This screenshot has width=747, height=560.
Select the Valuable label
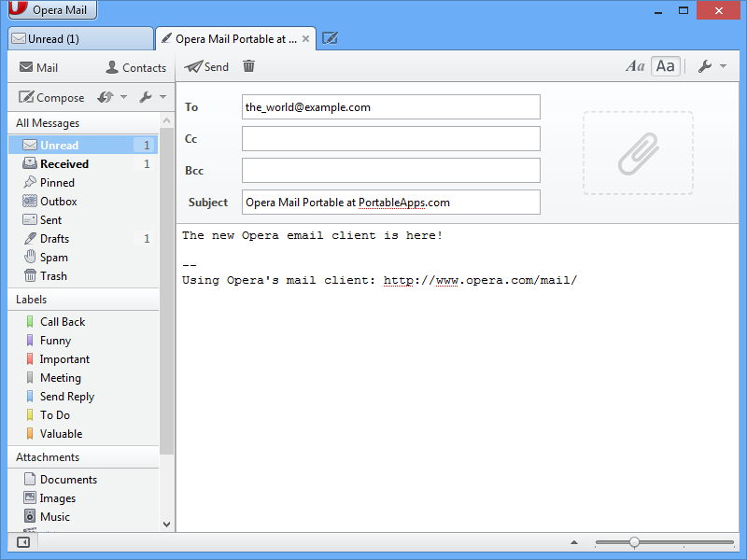tap(83, 434)
